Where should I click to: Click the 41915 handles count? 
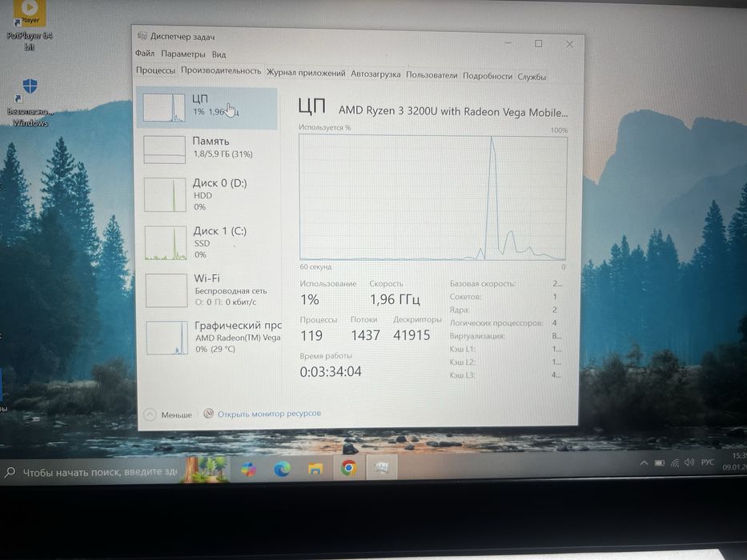pyautogui.click(x=412, y=335)
